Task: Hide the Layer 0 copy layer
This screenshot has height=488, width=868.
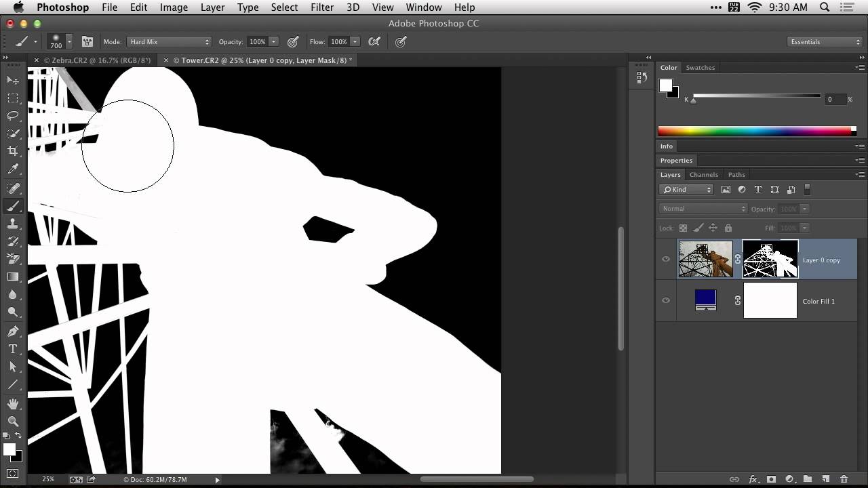Action: (x=666, y=259)
